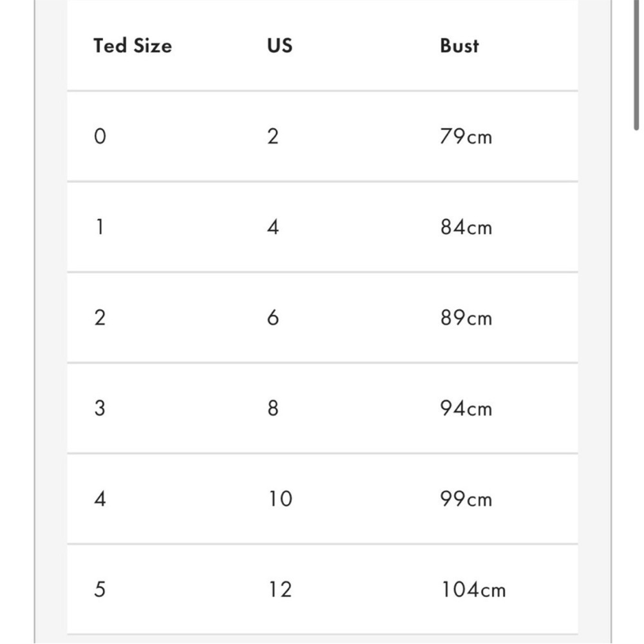Click US size 10 value
The height and width of the screenshot is (644, 644).
click(280, 499)
